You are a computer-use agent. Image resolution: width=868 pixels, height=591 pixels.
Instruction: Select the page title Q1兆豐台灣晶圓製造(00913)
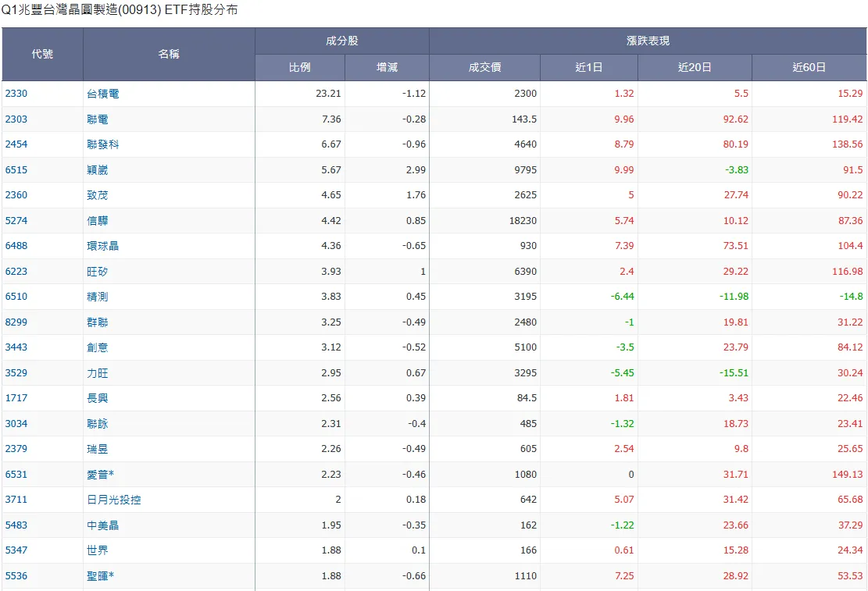coord(80,10)
